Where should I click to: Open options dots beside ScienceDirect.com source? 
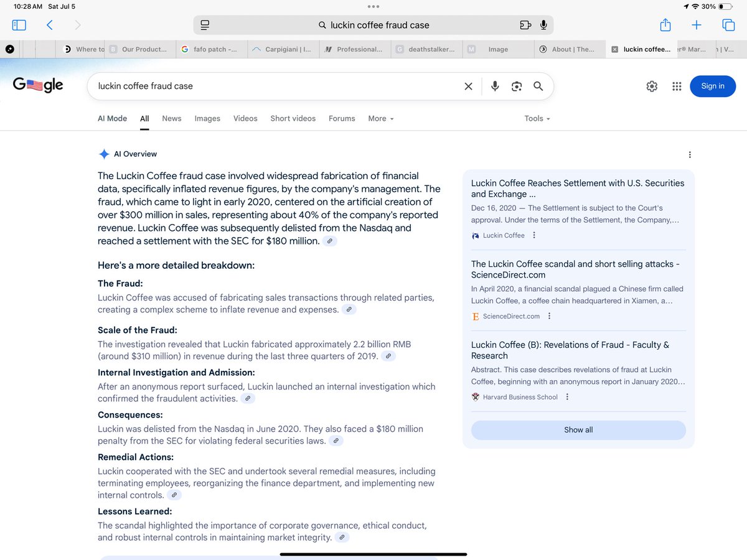[x=549, y=316]
